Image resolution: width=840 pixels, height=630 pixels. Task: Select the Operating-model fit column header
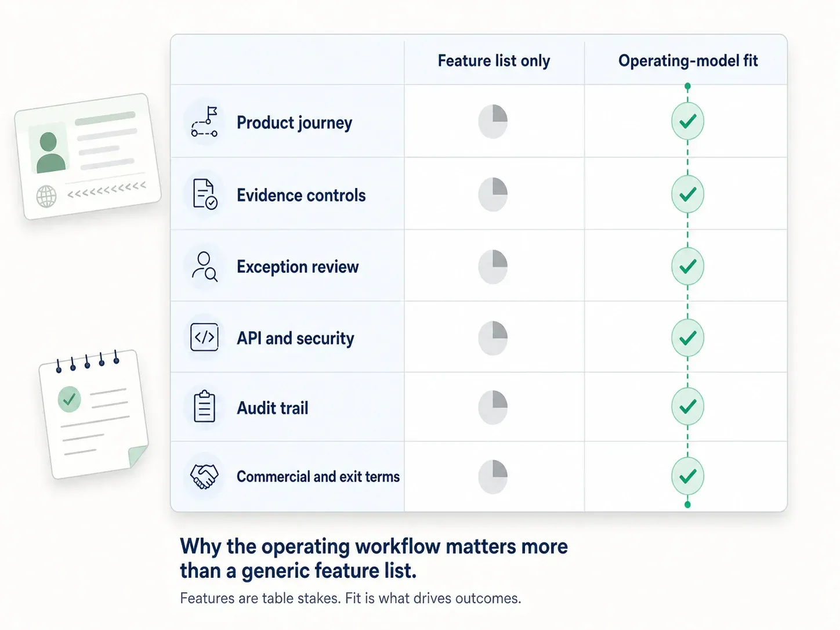(688, 60)
